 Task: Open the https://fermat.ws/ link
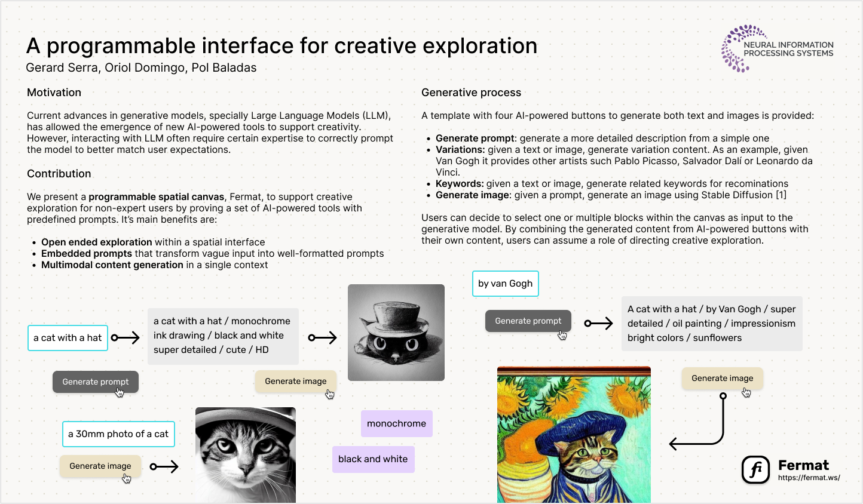[x=809, y=478]
